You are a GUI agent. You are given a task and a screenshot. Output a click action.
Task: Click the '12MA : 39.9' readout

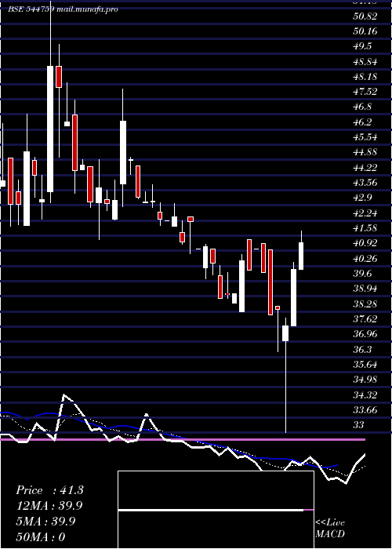click(49, 506)
